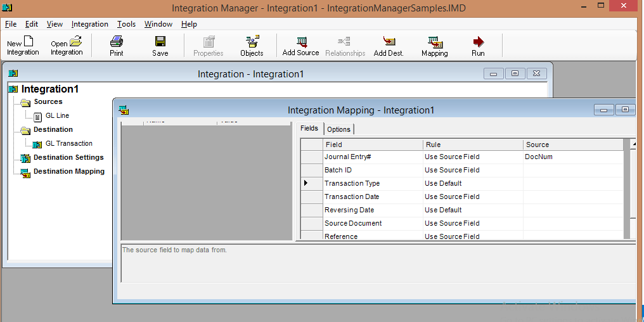Click the DocNum source cell
The width and height of the screenshot is (644, 322).
[574, 157]
